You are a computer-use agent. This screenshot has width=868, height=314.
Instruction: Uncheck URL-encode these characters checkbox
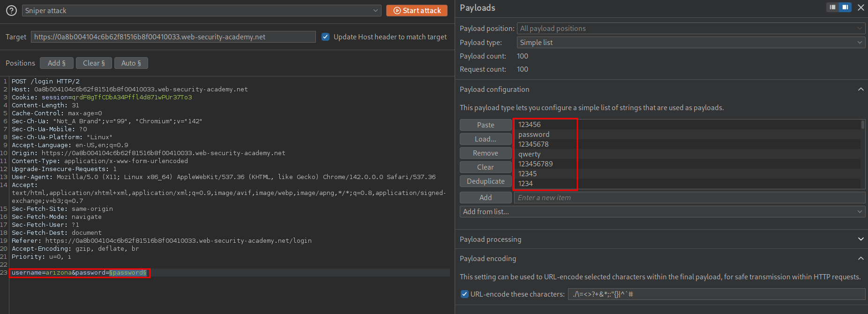pyautogui.click(x=464, y=294)
